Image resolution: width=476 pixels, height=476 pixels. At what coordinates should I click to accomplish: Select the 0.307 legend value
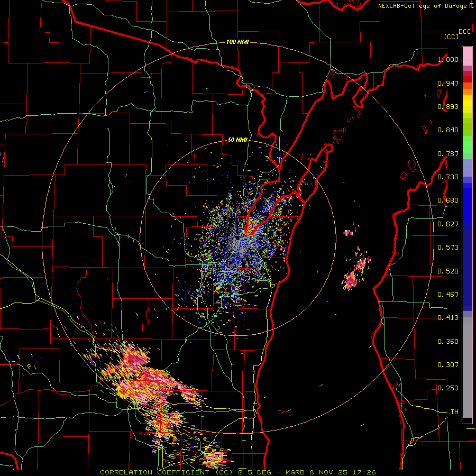[x=448, y=365]
